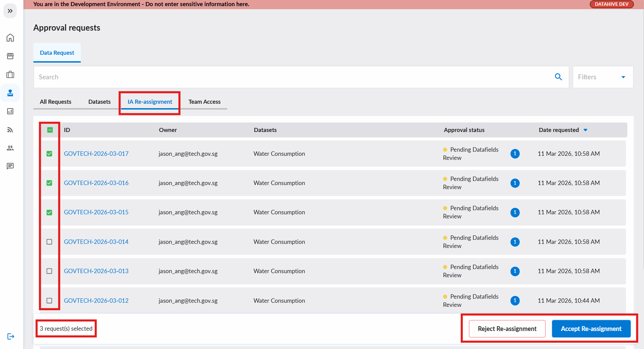Screen dimensions: 644x349
Task: Click the logout icon in the sidebar
Action: coord(11,336)
